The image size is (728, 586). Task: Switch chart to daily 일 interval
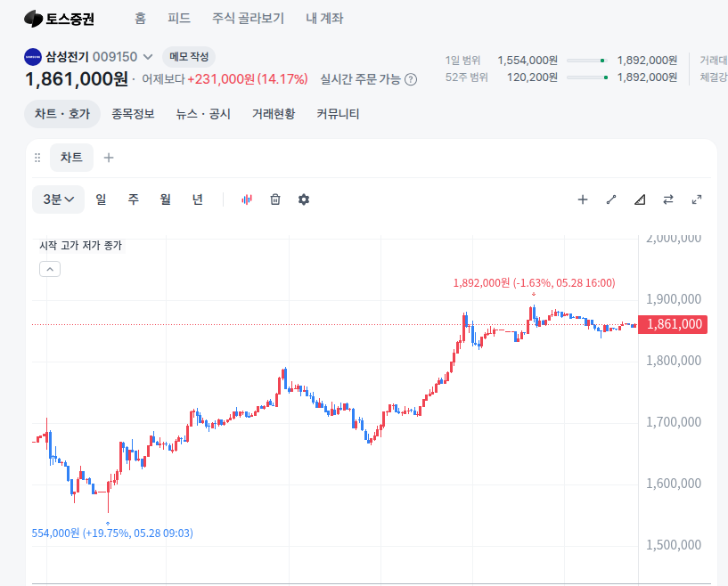[101, 199]
